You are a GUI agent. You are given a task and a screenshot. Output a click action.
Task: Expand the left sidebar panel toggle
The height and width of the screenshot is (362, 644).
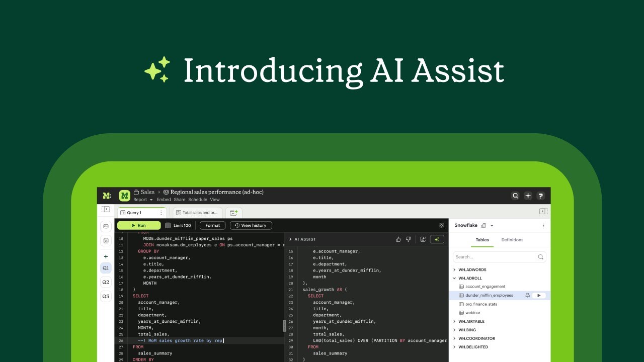(x=106, y=209)
